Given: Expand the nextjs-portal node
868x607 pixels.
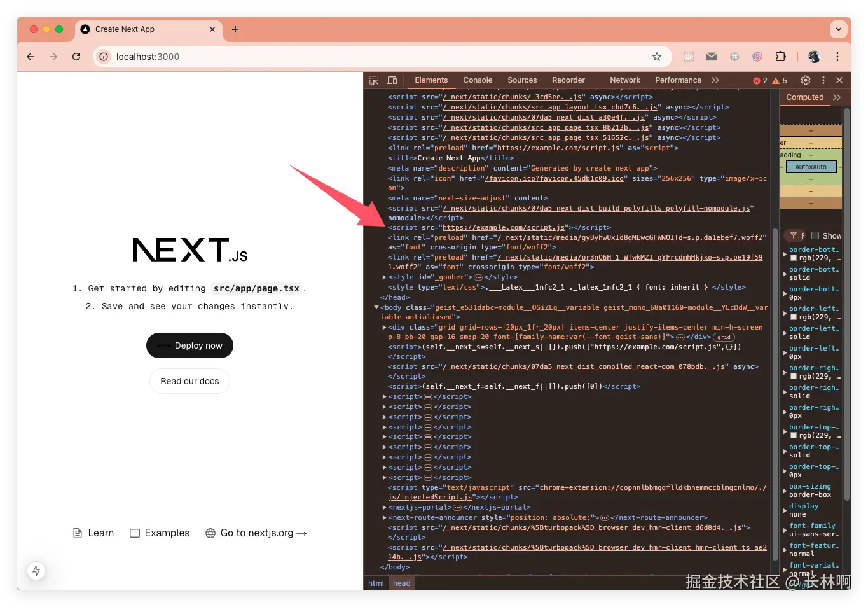Looking at the screenshot, I should pos(385,508).
